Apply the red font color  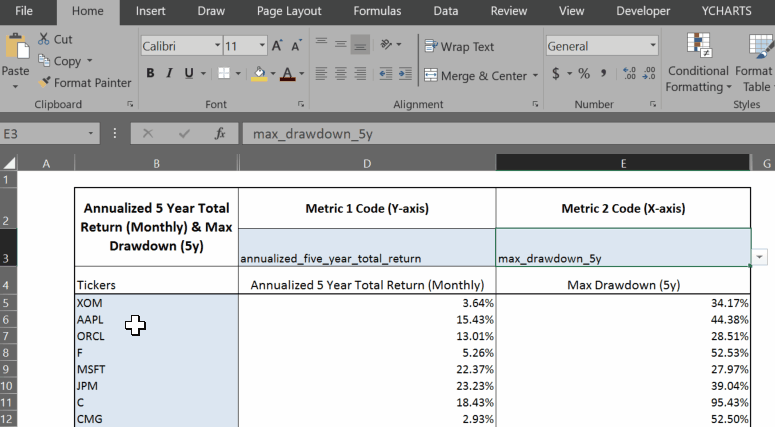pos(287,74)
